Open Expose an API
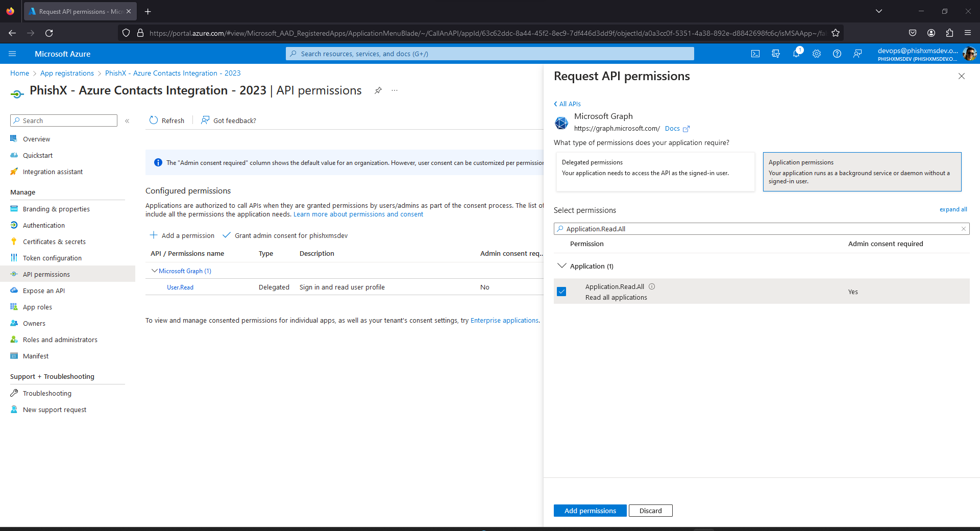The height and width of the screenshot is (531, 980). tap(44, 291)
